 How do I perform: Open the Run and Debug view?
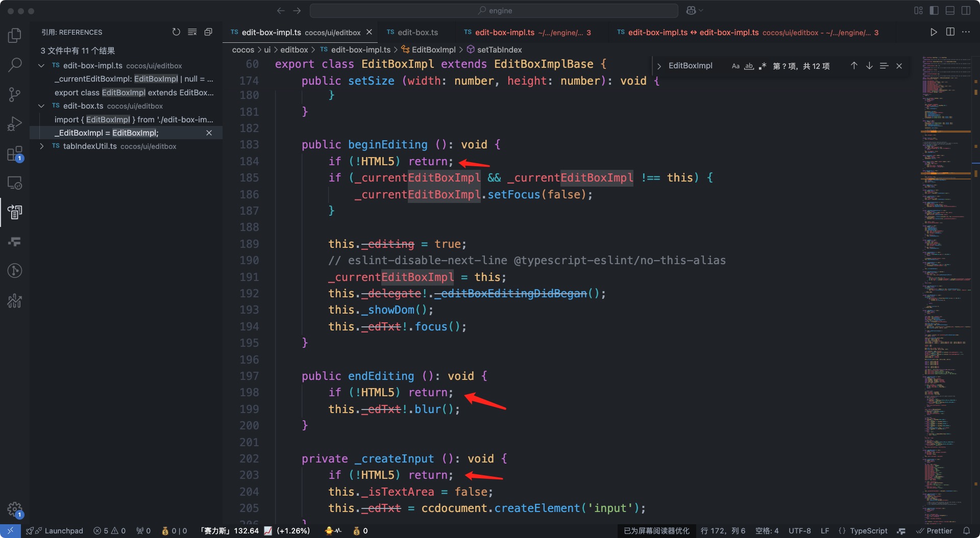[x=15, y=124]
